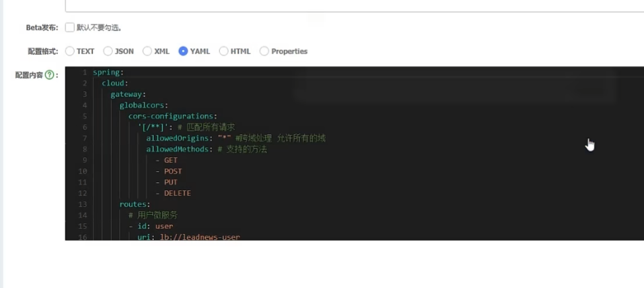Click line number 1 in the gutter

tap(84, 72)
